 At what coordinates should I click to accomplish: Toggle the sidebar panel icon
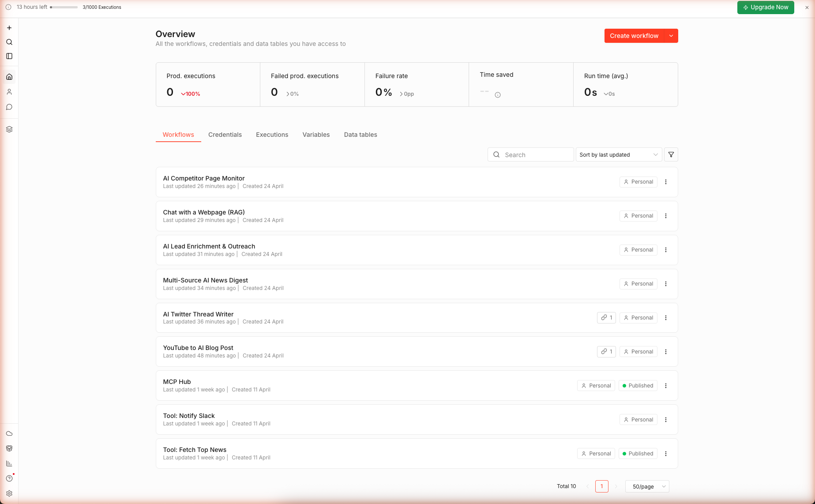point(9,56)
